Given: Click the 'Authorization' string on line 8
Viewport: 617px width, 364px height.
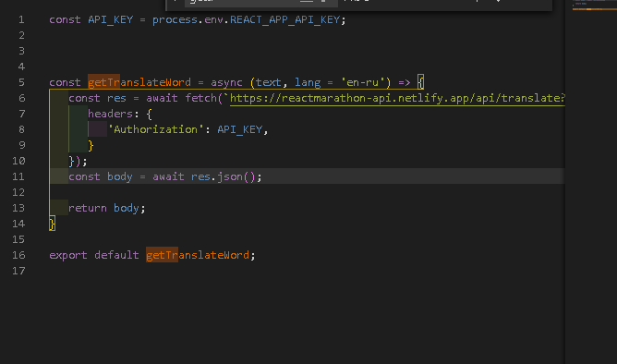Looking at the screenshot, I should point(156,129).
